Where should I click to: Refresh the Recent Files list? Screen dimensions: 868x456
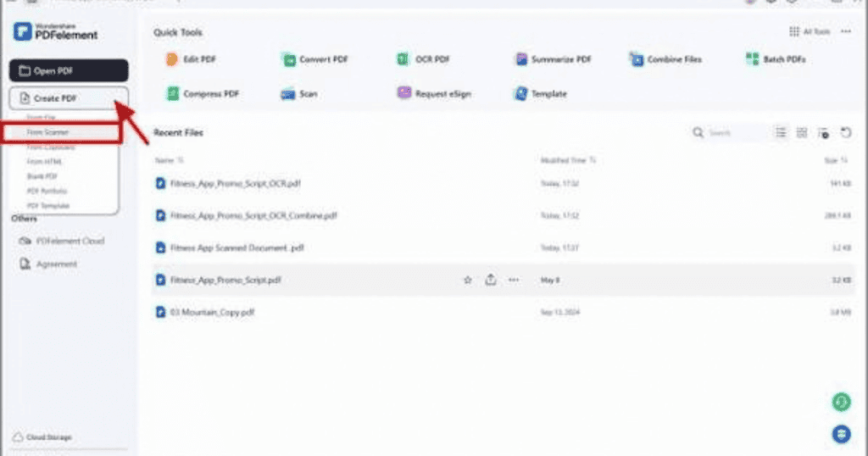click(x=845, y=133)
